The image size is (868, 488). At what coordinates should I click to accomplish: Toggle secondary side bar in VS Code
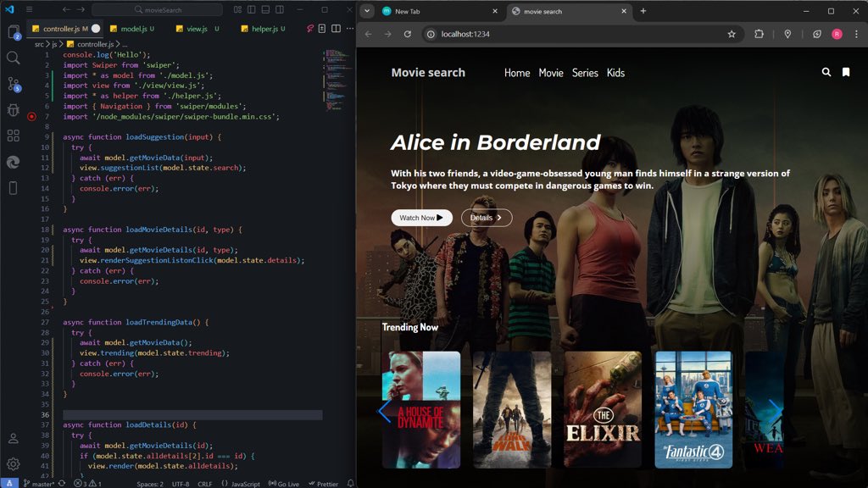pyautogui.click(x=280, y=9)
